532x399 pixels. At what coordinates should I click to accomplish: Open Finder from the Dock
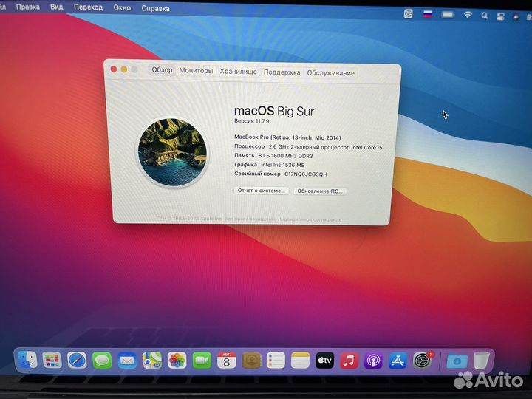[27, 360]
